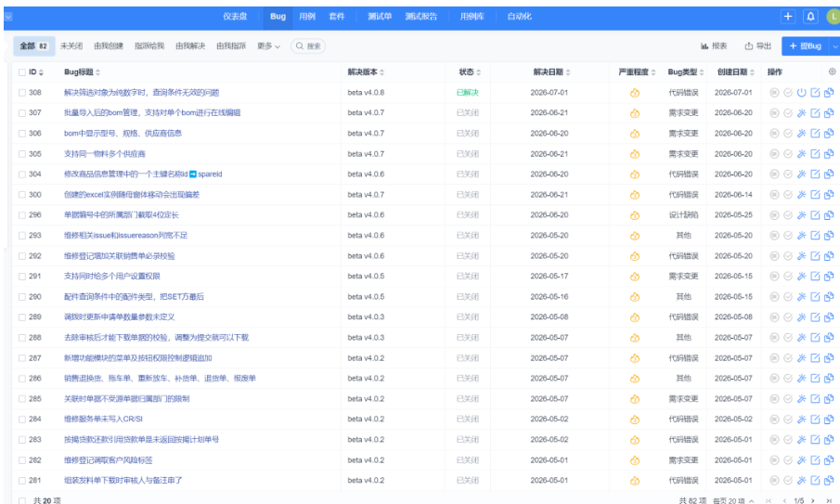Sort by 解决日期 column header
The height and width of the screenshot is (504, 840).
click(551, 72)
